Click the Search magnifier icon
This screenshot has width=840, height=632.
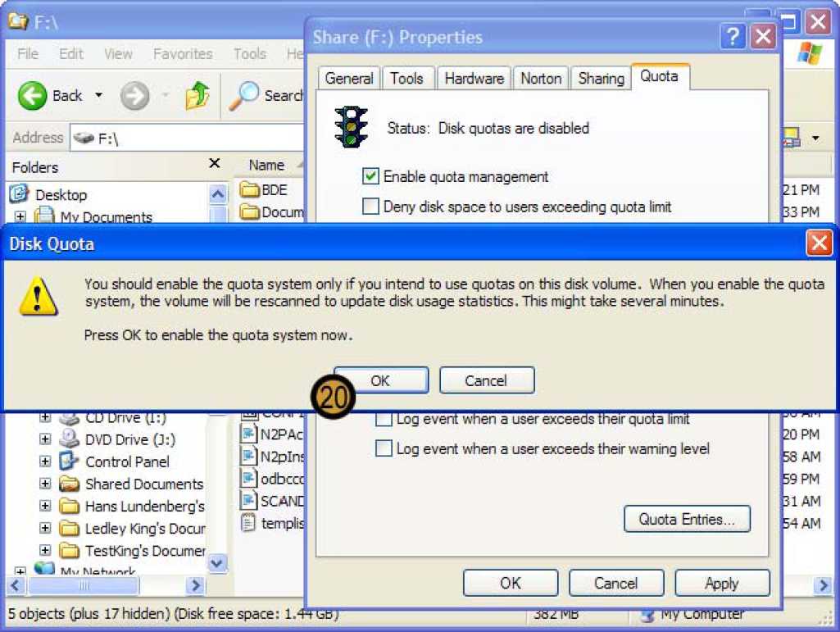(243, 97)
